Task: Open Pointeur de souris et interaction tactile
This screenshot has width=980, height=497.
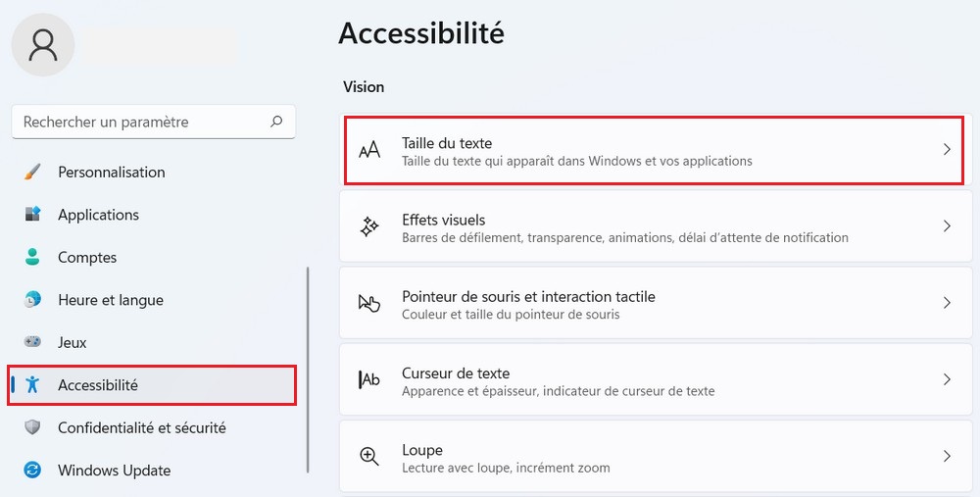Action: point(528,303)
